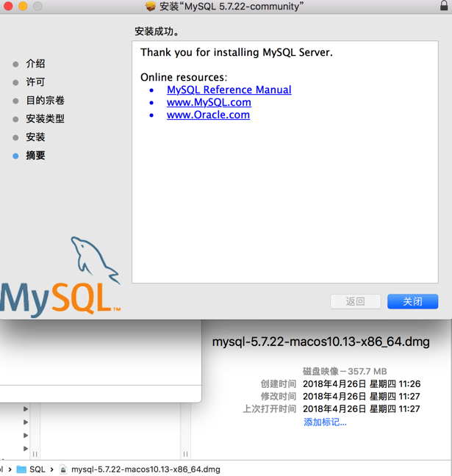Minimize the installer with yellow button
Screen dimensions: 452x476
point(23,6)
